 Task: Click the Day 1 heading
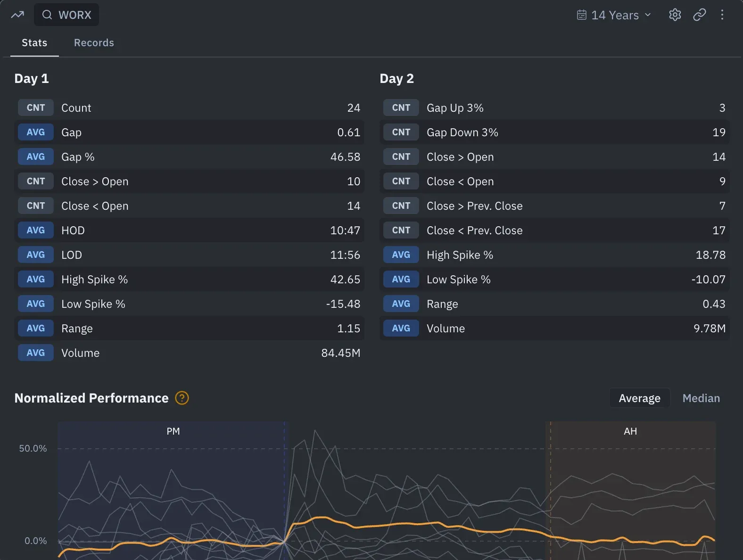(32, 79)
